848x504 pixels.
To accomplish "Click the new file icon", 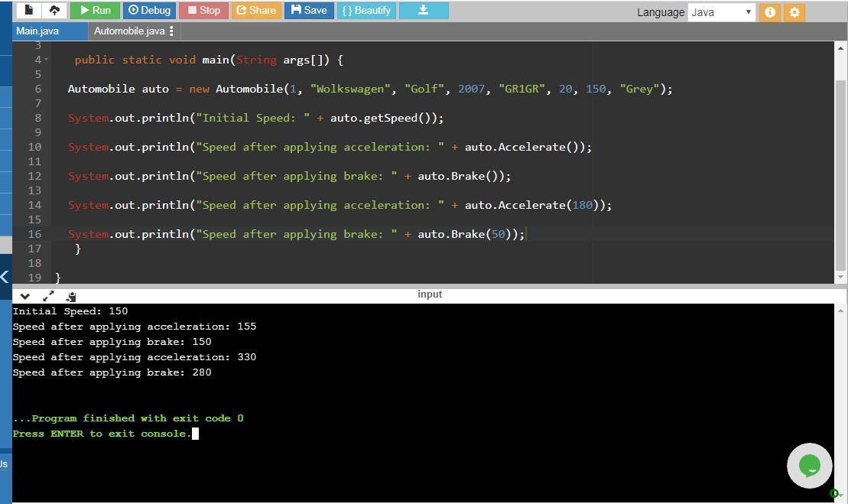I will 29,11.
